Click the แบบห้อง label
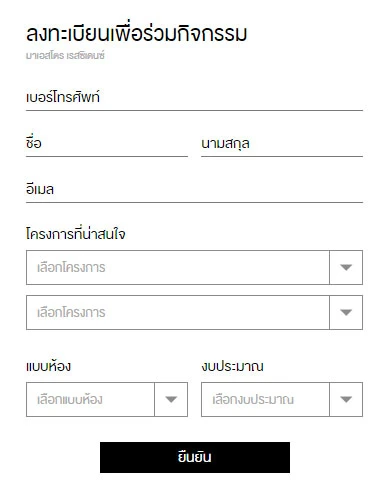This screenshot has width=385, height=486. click(48, 366)
